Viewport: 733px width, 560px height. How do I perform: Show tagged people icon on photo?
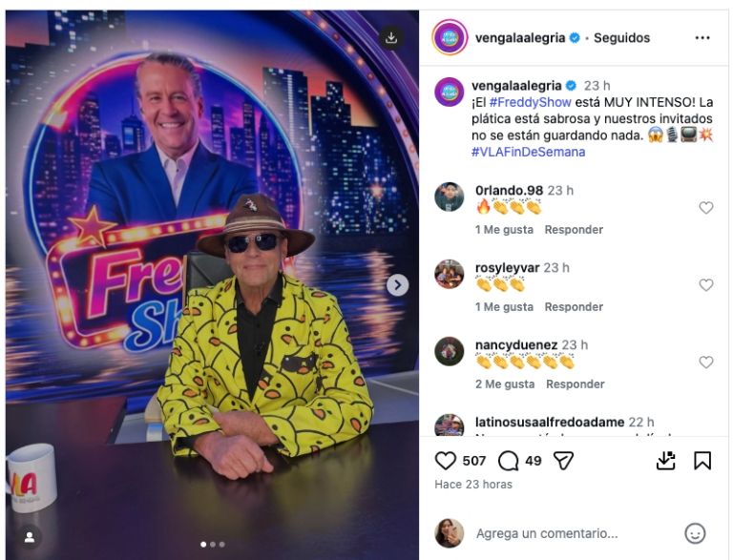30,537
